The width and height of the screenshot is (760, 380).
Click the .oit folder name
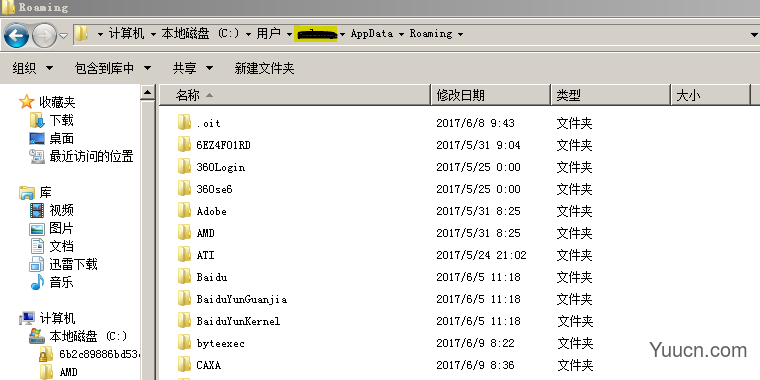pyautogui.click(x=208, y=124)
